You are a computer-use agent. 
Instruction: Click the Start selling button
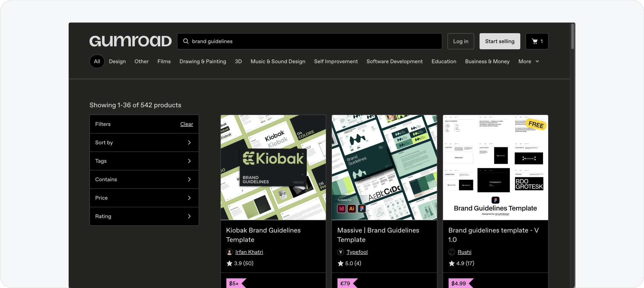500,41
